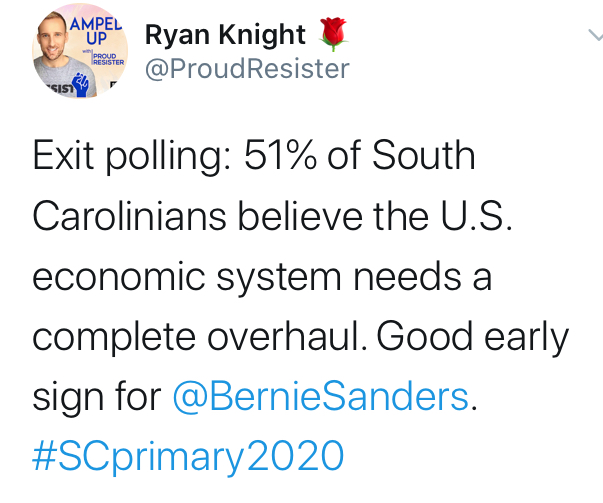The image size is (603, 503).
Task: Click the words 'economic system' in the tweet
Action: pyautogui.click(x=187, y=278)
